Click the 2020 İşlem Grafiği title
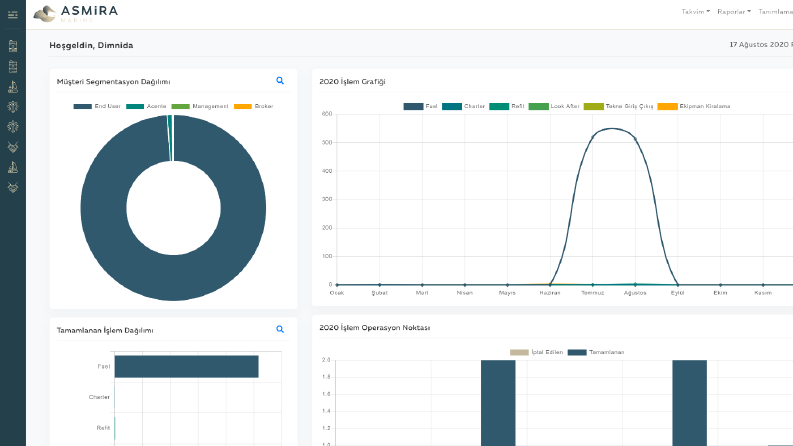The height and width of the screenshot is (446, 793). point(352,81)
